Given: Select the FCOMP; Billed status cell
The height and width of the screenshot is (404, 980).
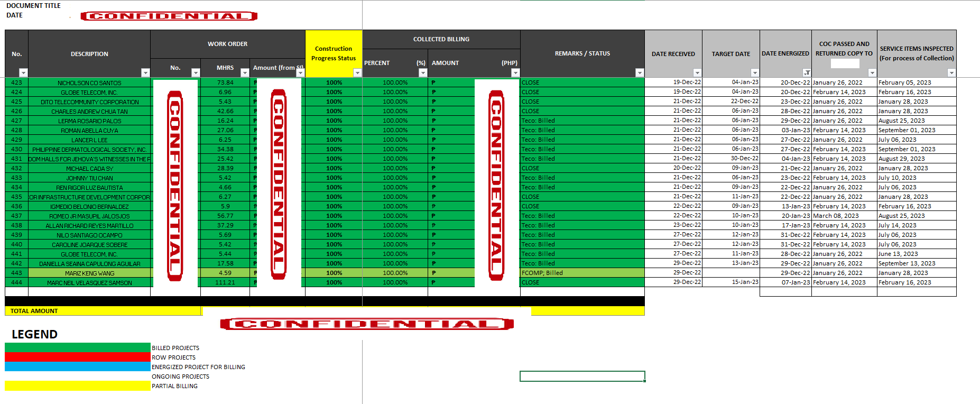Looking at the screenshot, I should pos(583,273).
